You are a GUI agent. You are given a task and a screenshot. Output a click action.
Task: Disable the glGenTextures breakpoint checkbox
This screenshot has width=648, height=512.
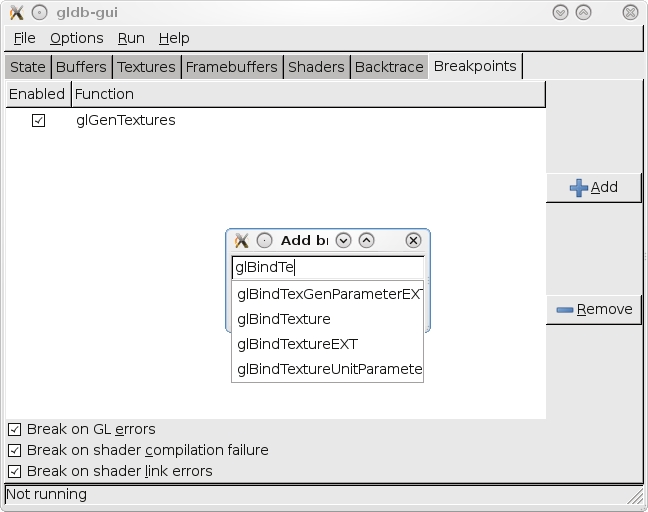(x=38, y=120)
